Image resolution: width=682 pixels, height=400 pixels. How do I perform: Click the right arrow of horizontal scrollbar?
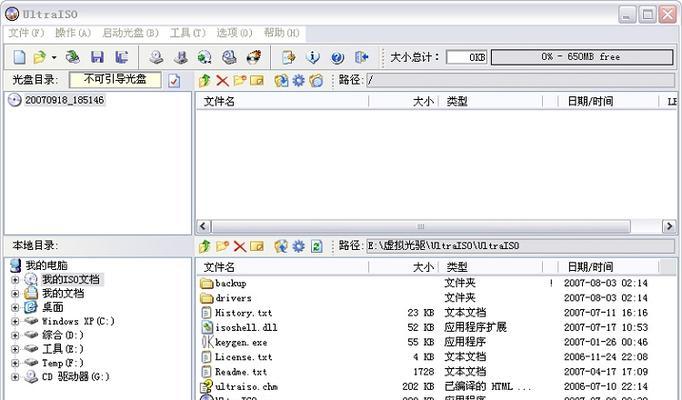(669, 226)
